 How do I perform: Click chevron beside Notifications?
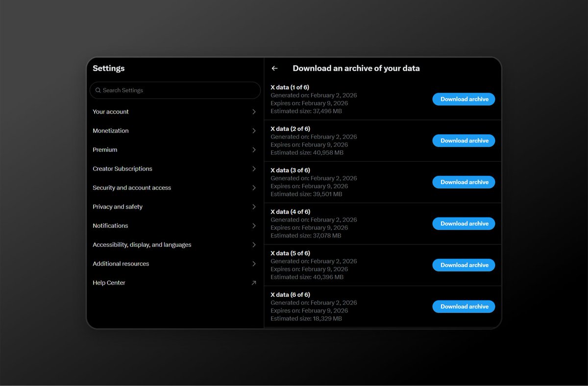point(254,226)
